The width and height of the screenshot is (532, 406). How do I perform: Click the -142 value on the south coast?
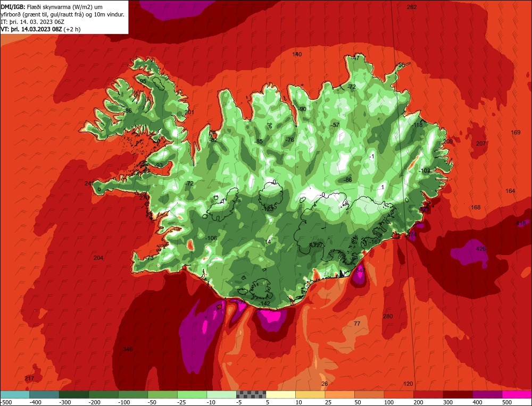[264, 303]
